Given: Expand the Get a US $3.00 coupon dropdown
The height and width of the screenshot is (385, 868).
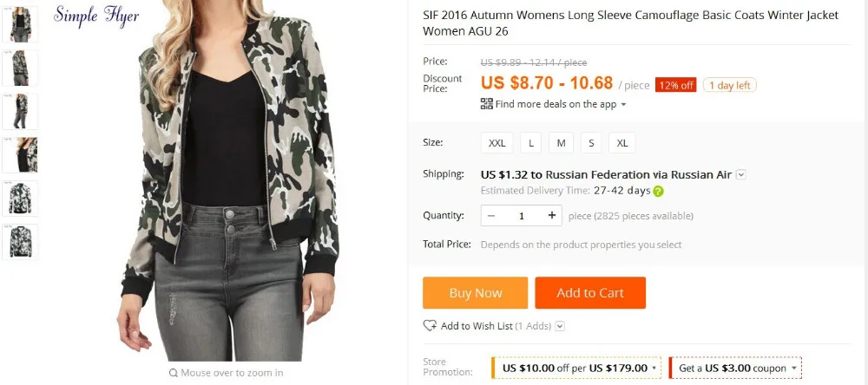Looking at the screenshot, I should pyautogui.click(x=794, y=369).
